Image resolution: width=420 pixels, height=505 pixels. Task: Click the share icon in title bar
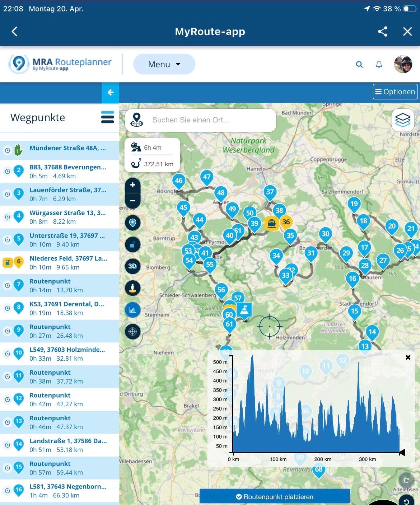click(x=383, y=32)
